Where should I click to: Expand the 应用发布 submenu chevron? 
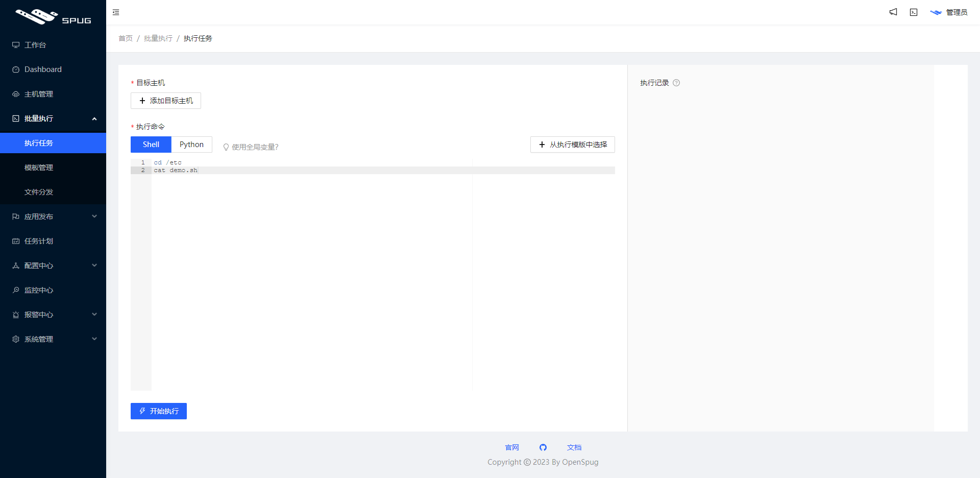pyautogui.click(x=94, y=217)
